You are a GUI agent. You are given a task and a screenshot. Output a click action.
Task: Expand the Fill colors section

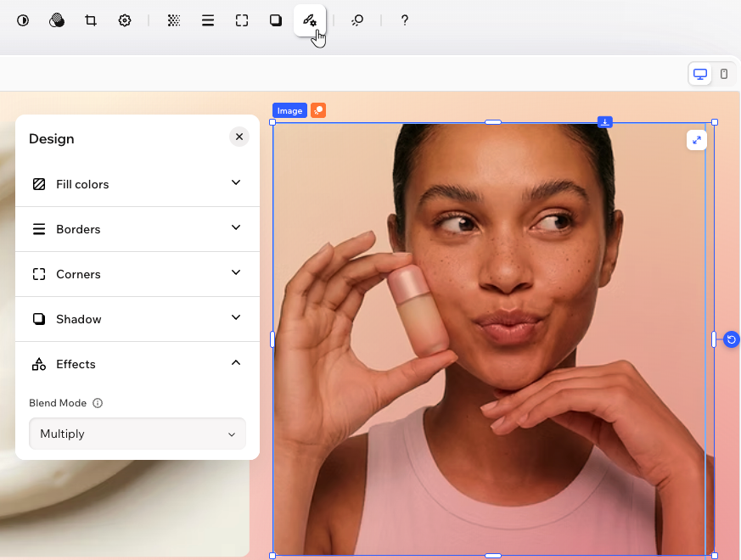tap(138, 184)
